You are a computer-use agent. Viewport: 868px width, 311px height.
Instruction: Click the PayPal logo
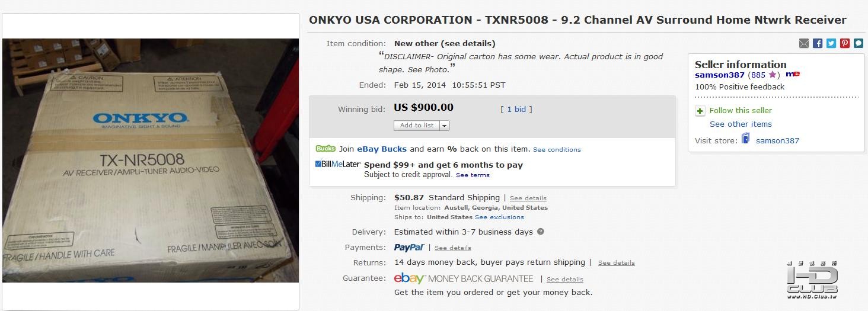tap(409, 247)
